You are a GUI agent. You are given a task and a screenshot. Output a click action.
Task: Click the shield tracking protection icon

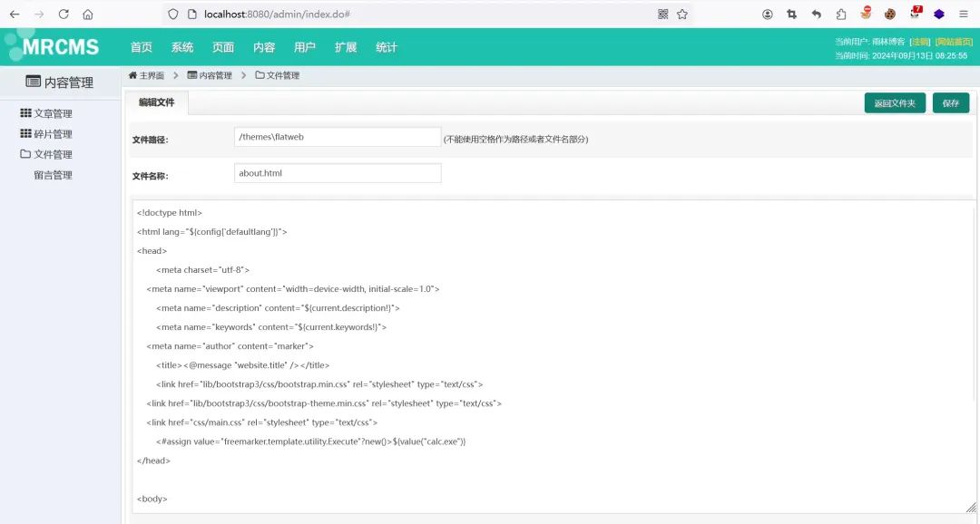(x=173, y=14)
